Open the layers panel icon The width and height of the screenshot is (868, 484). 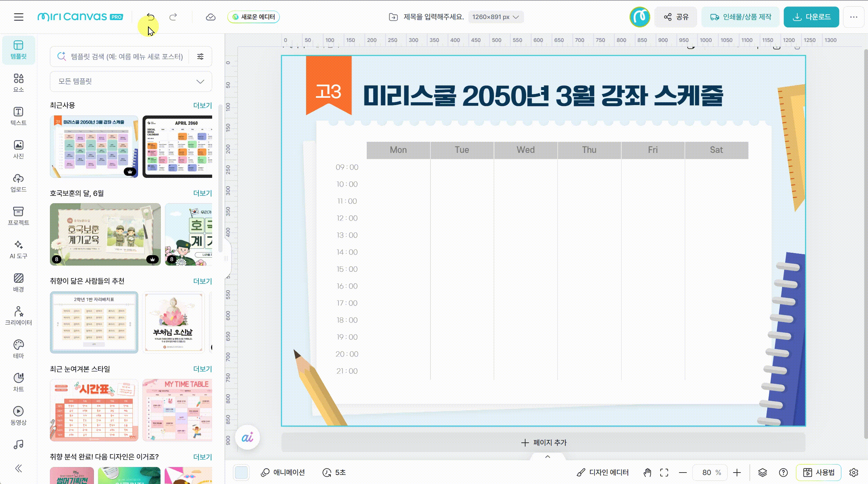763,473
